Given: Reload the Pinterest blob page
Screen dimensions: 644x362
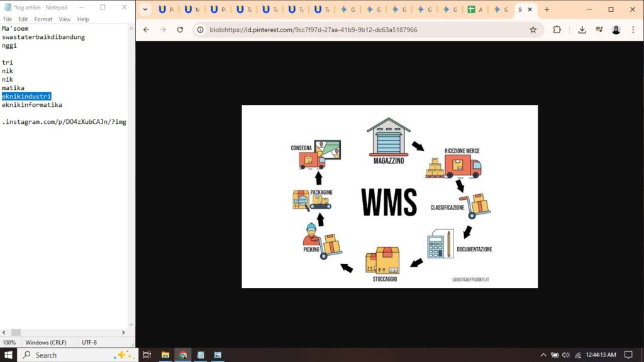Looking at the screenshot, I should click(x=180, y=30).
